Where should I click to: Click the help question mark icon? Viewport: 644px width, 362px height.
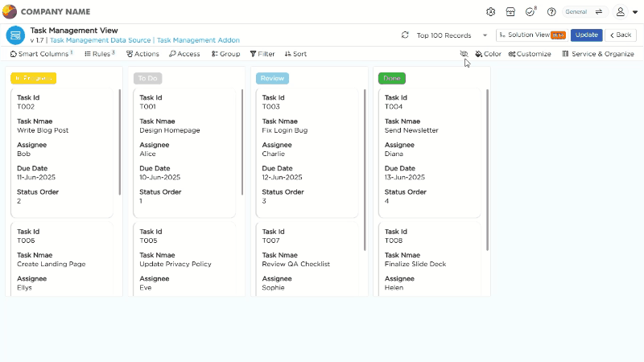[551, 12]
